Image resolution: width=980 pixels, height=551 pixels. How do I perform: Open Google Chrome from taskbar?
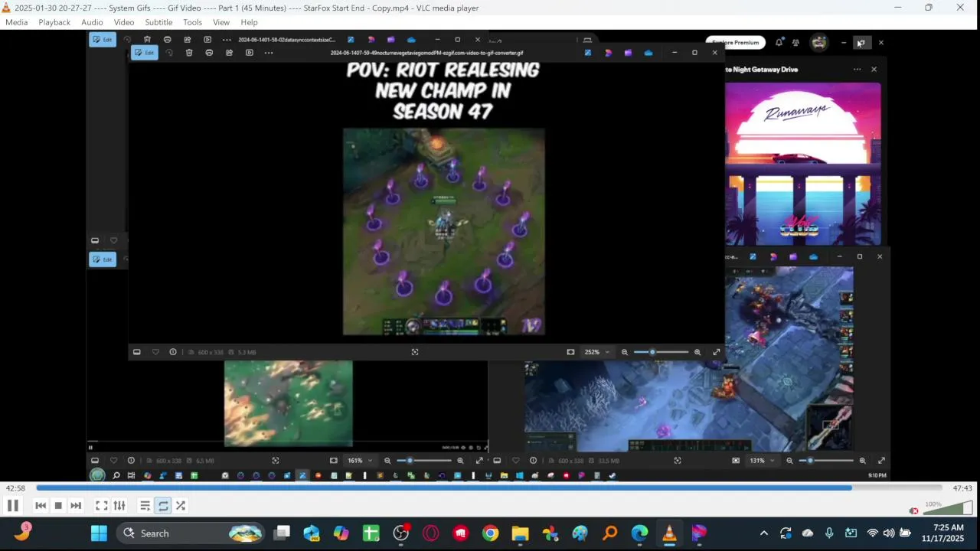[490, 533]
